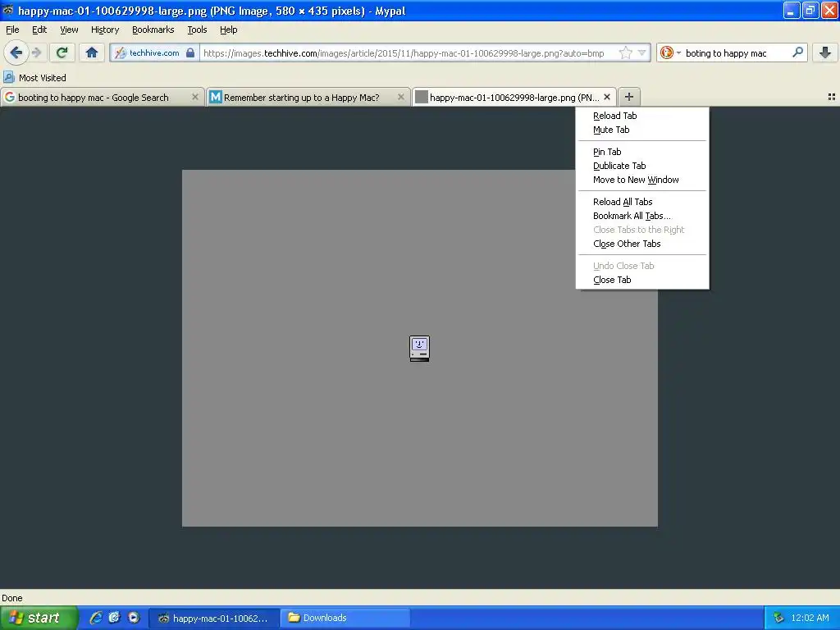Choose Reload All Tabs
840x630 pixels.
[641, 202]
